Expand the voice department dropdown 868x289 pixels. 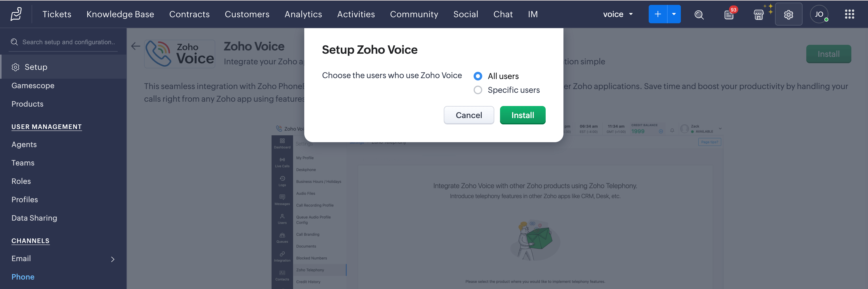point(618,14)
